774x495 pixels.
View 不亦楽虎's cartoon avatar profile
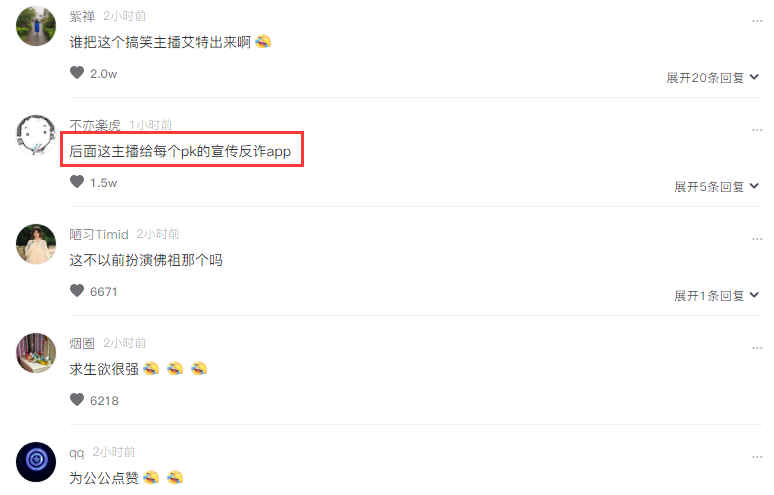(x=36, y=135)
